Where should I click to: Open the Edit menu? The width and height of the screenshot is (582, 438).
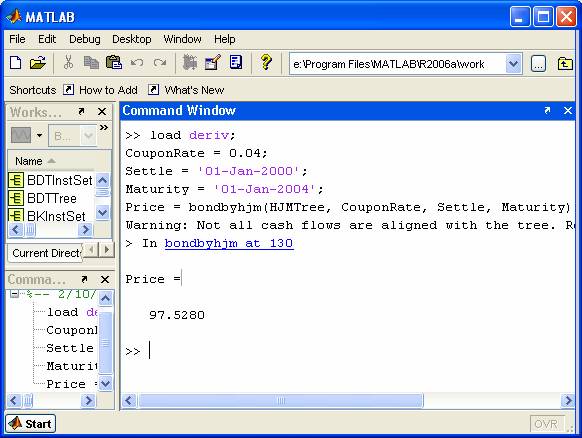click(x=47, y=39)
